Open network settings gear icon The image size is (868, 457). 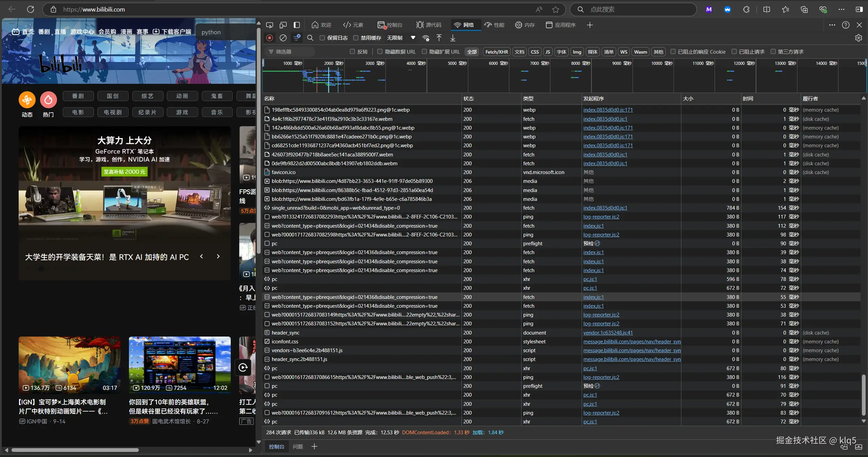[x=858, y=38]
